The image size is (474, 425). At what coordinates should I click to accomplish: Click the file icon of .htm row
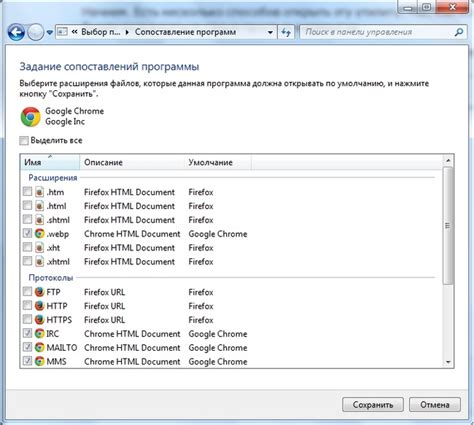point(39,192)
